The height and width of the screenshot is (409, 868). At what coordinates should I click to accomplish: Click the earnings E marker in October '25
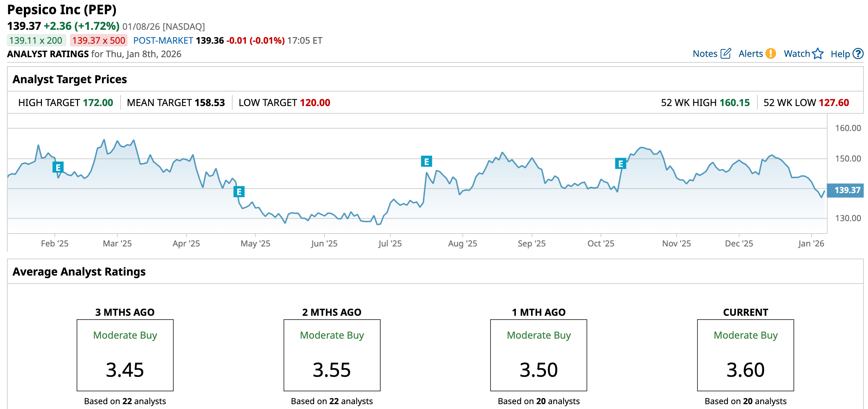click(x=620, y=163)
